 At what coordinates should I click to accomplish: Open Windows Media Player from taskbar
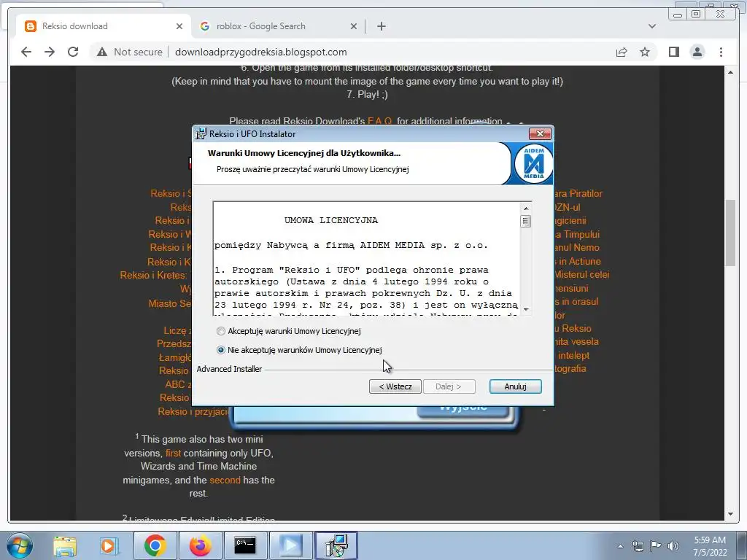(109, 545)
